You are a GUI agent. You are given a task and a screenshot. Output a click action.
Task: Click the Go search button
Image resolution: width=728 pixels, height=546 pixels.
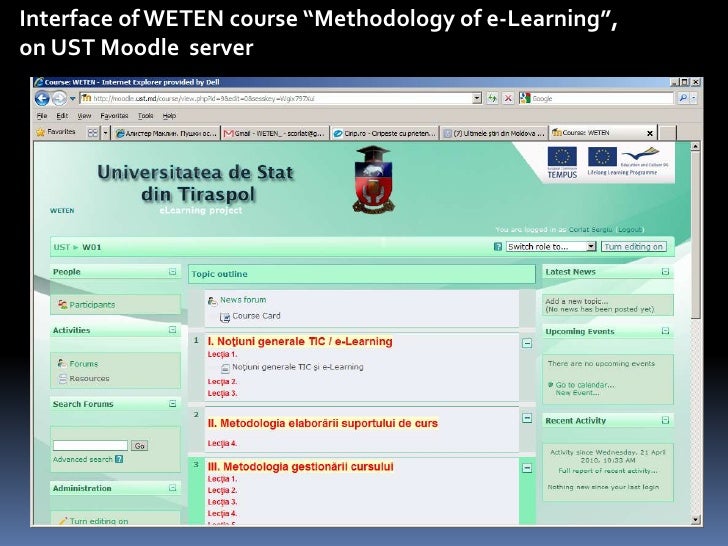pyautogui.click(x=139, y=446)
